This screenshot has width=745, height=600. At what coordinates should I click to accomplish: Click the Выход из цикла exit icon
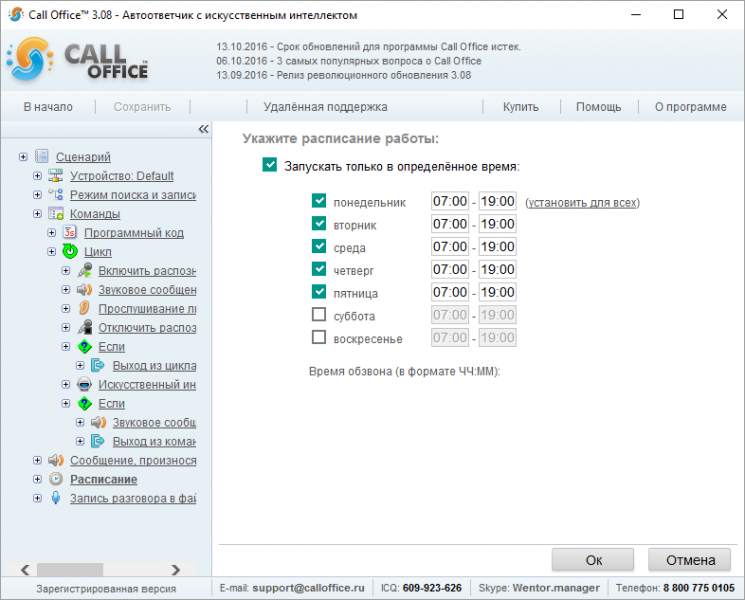pos(98,365)
